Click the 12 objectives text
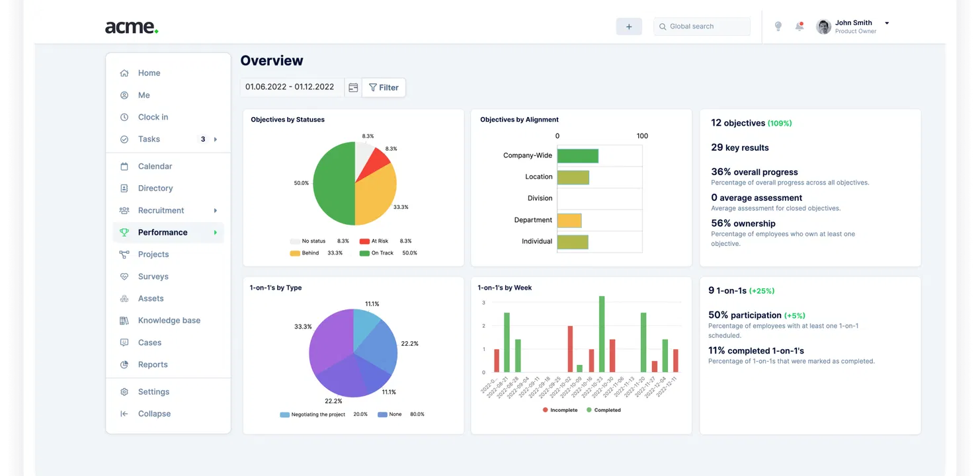The height and width of the screenshot is (476, 980). (x=738, y=123)
